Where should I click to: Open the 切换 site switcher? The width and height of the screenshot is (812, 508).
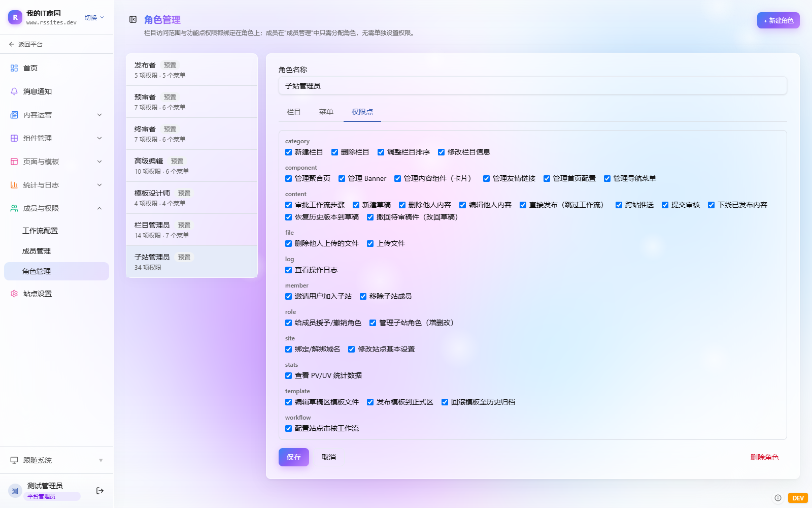pyautogui.click(x=94, y=17)
